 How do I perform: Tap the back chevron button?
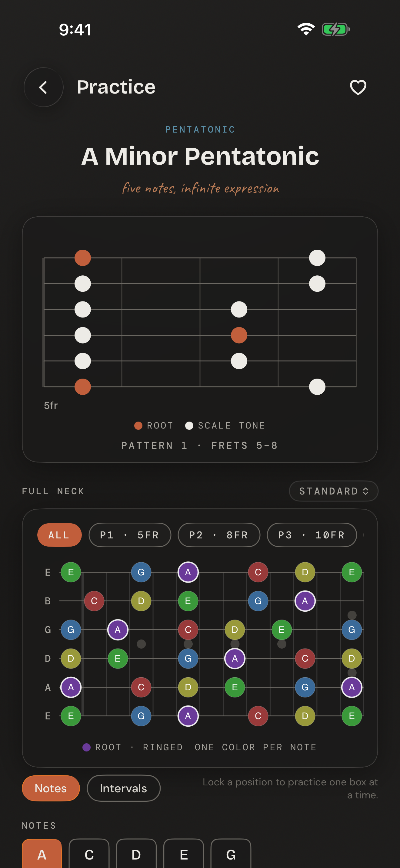[x=44, y=87]
